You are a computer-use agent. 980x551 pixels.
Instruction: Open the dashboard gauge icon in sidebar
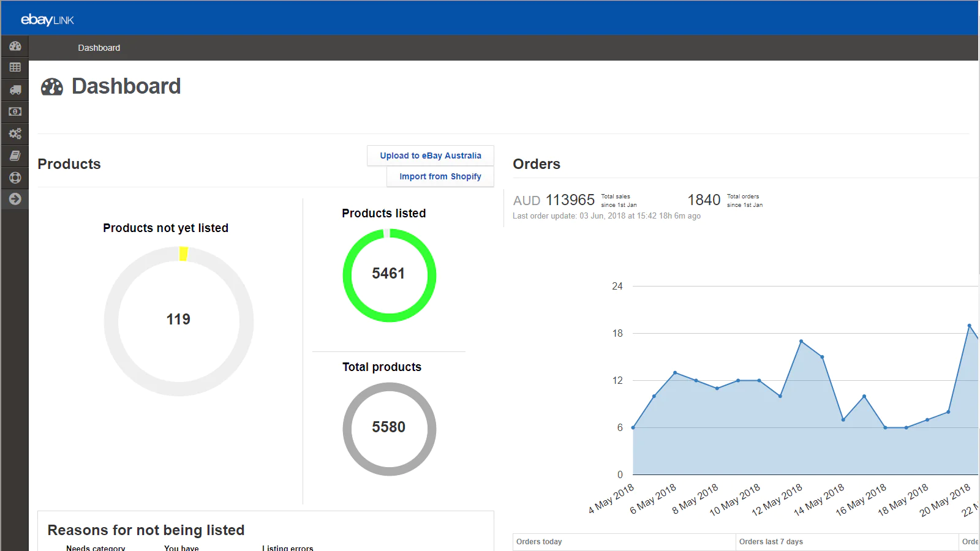coord(15,47)
